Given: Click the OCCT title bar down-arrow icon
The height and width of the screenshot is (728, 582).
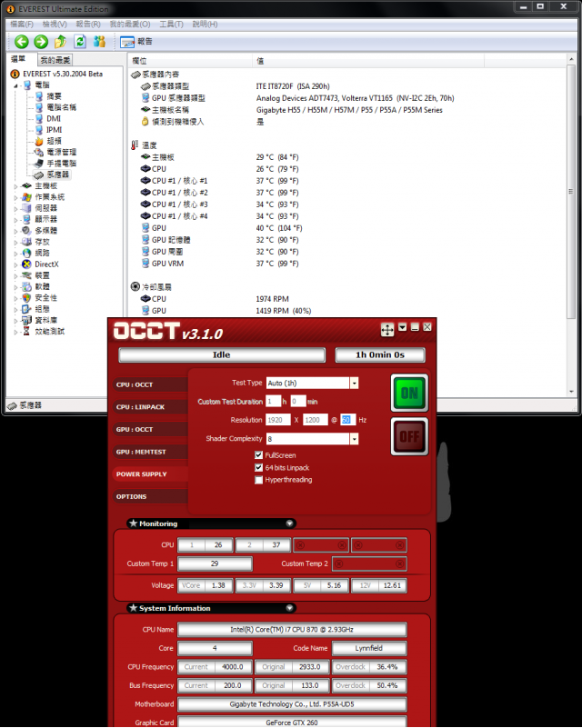Looking at the screenshot, I should 403,327.
